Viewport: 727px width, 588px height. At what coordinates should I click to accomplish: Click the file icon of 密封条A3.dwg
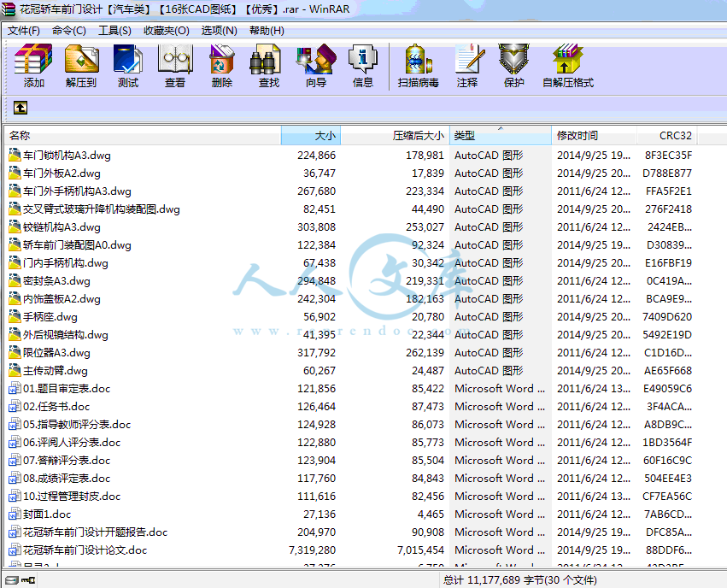pyautogui.click(x=15, y=280)
